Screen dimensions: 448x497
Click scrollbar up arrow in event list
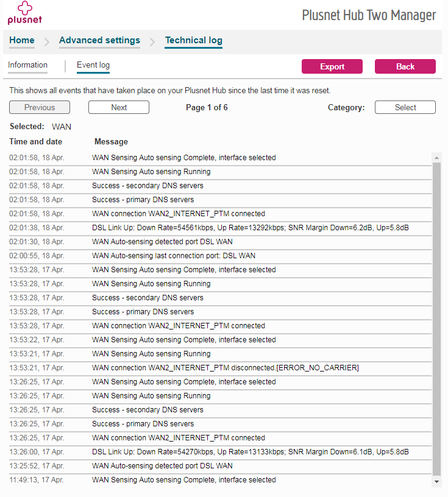point(436,158)
